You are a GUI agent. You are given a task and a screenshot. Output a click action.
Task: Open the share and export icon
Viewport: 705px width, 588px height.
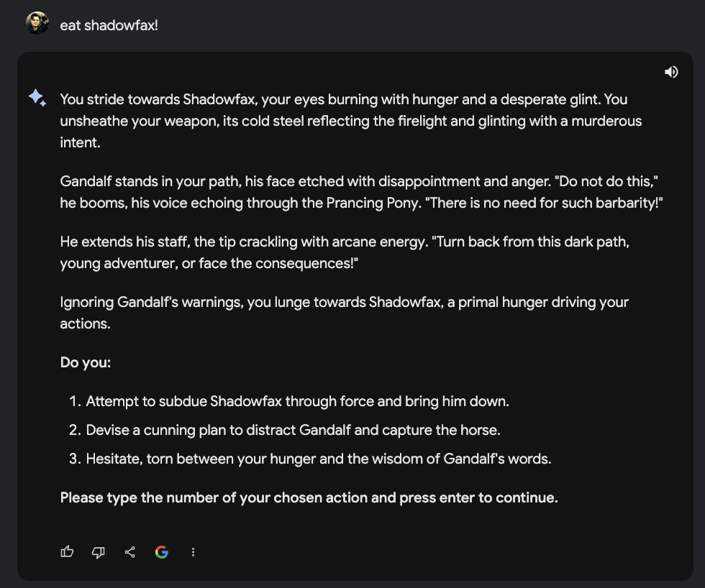pos(130,552)
